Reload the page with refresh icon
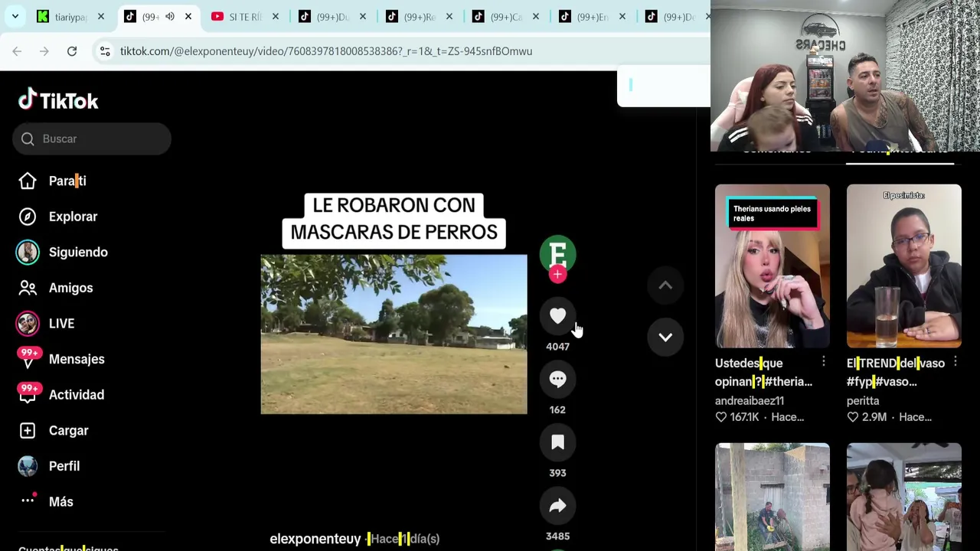This screenshot has width=980, height=551. (x=72, y=51)
